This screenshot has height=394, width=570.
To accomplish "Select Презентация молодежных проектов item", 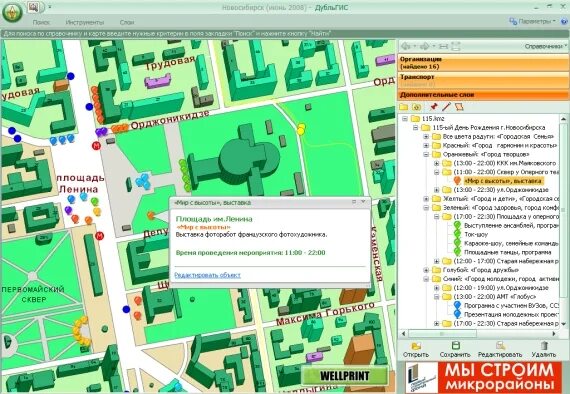I will point(511,314).
